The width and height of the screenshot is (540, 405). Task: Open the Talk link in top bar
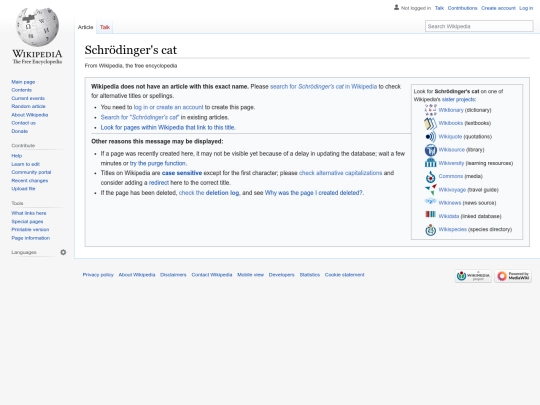point(439,8)
